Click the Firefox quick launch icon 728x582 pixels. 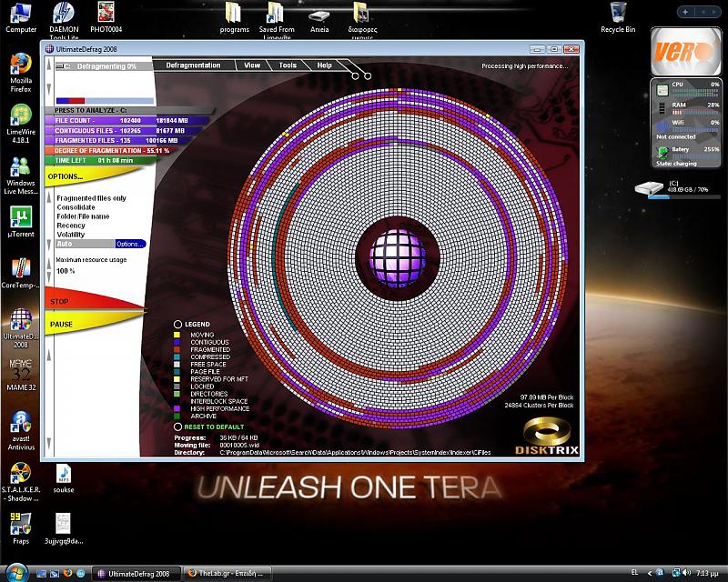67,574
